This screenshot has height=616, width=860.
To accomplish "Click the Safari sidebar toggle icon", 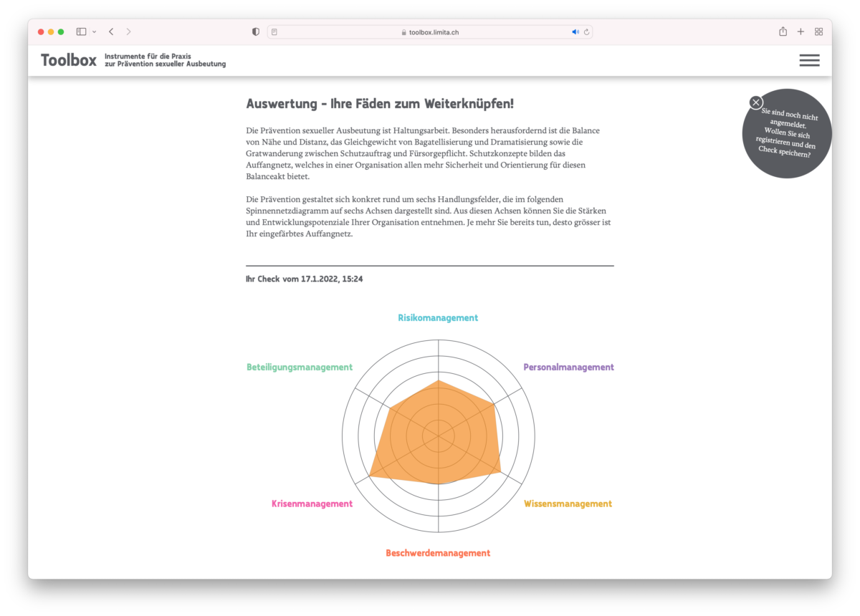I will pyautogui.click(x=81, y=32).
